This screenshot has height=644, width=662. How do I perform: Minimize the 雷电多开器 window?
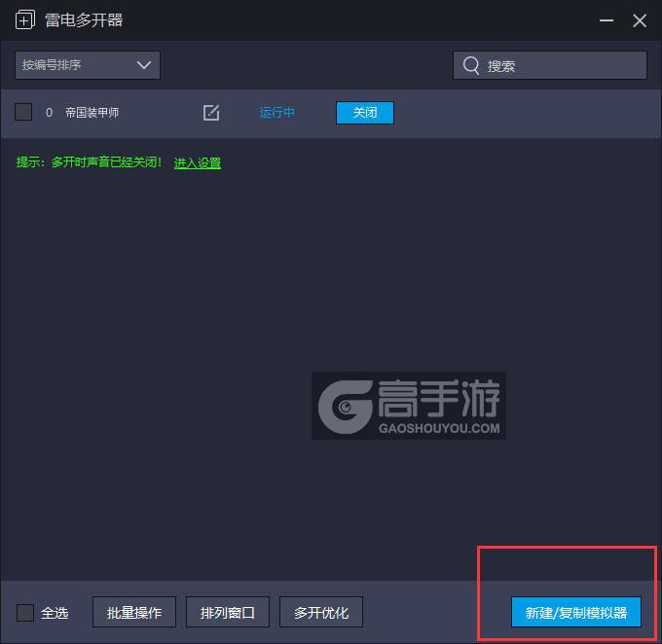coord(607,20)
